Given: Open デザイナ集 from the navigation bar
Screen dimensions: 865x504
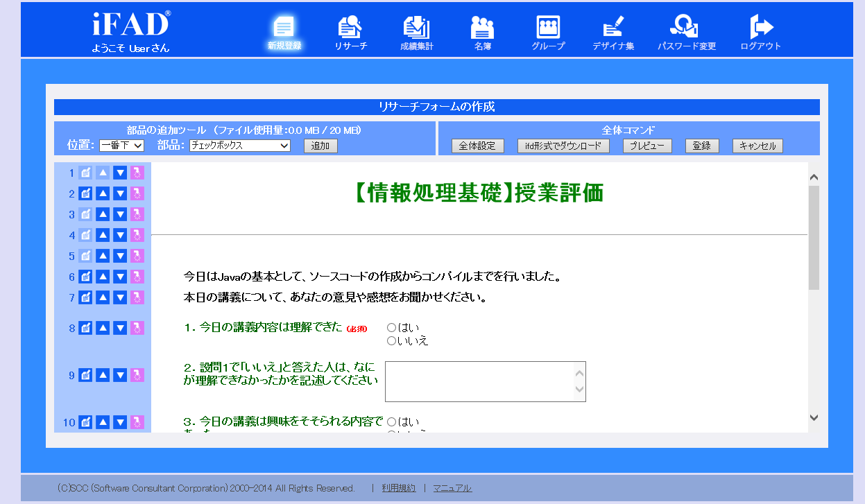Looking at the screenshot, I should 613,33.
